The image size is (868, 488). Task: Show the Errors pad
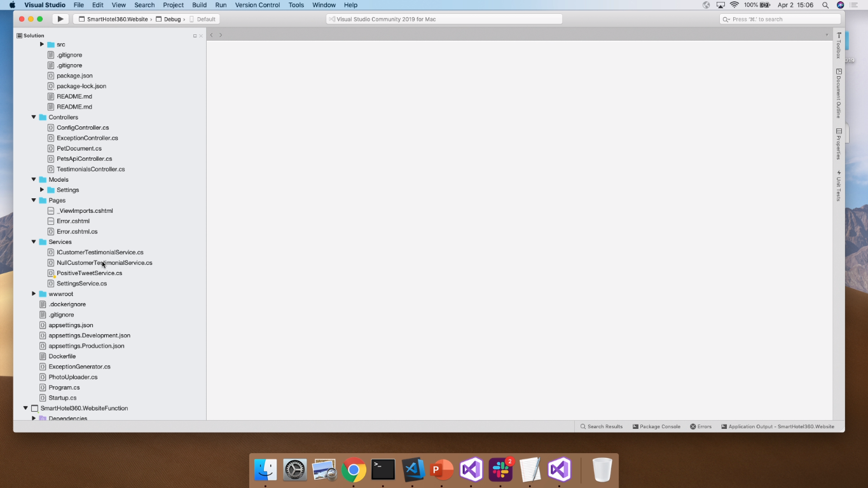click(x=701, y=426)
